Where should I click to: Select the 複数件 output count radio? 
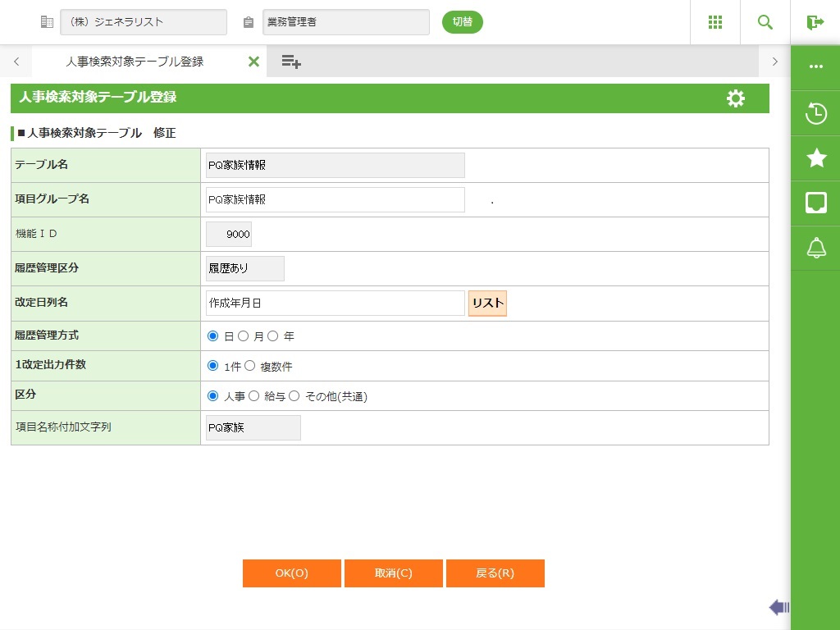[x=250, y=366]
